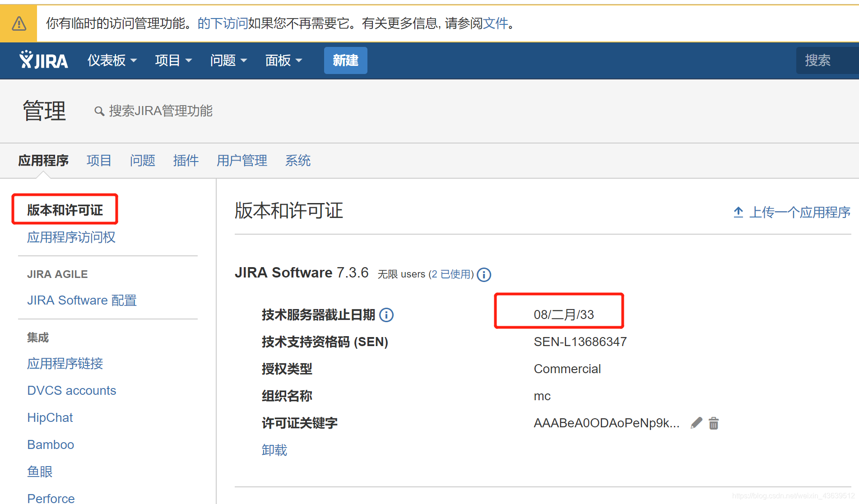Viewport: 859px width, 504px height.
Task: Open Perforce integration link
Action: [x=51, y=498]
